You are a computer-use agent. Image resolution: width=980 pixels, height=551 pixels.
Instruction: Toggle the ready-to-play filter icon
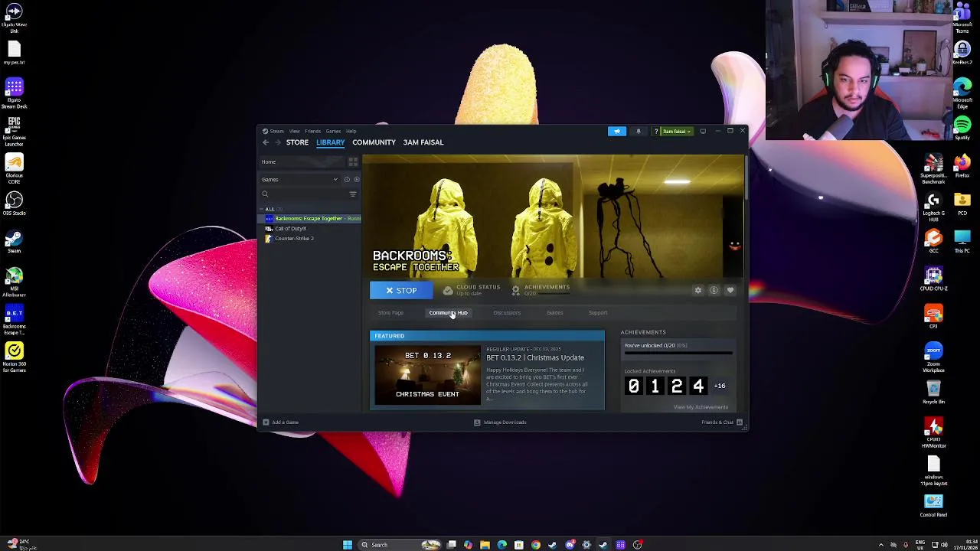pyautogui.click(x=356, y=180)
